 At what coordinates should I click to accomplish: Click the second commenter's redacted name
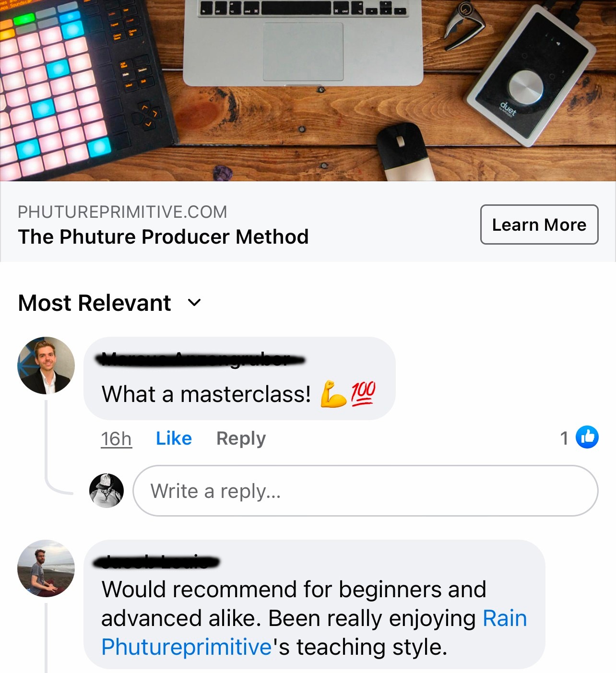(x=156, y=562)
